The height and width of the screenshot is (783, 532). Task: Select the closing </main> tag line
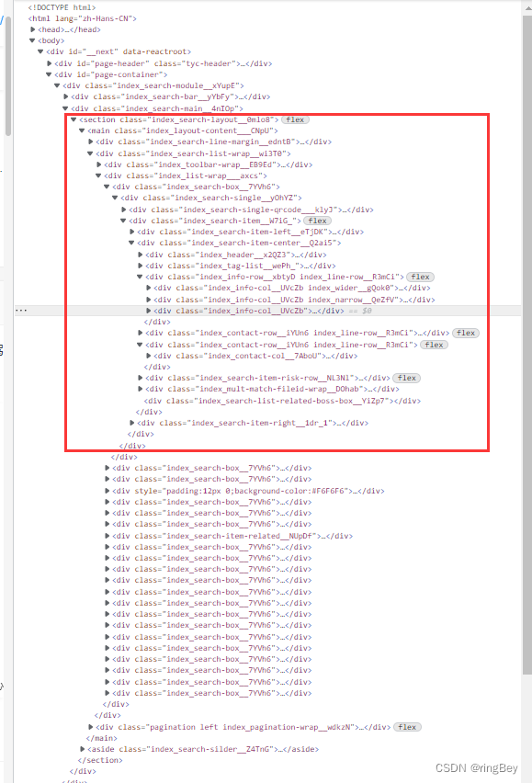pyautogui.click(x=102, y=738)
